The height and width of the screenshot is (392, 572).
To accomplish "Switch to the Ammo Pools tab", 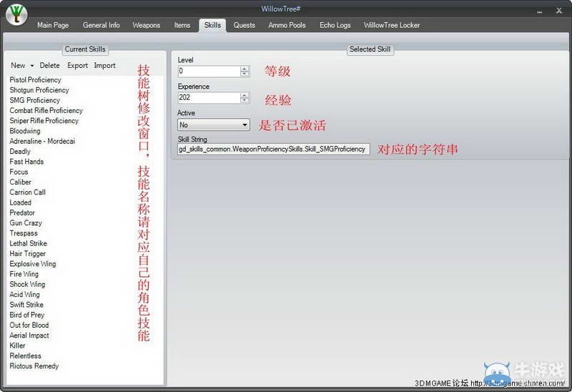I will click(287, 25).
